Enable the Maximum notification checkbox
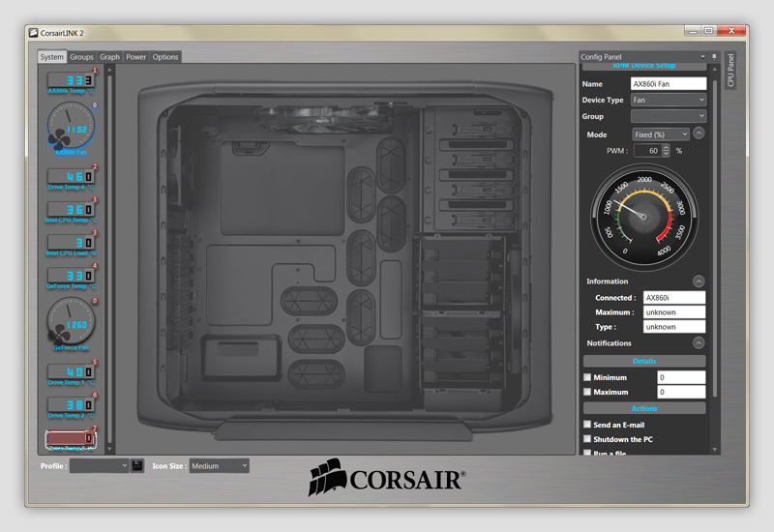774x532 pixels. pos(587,392)
